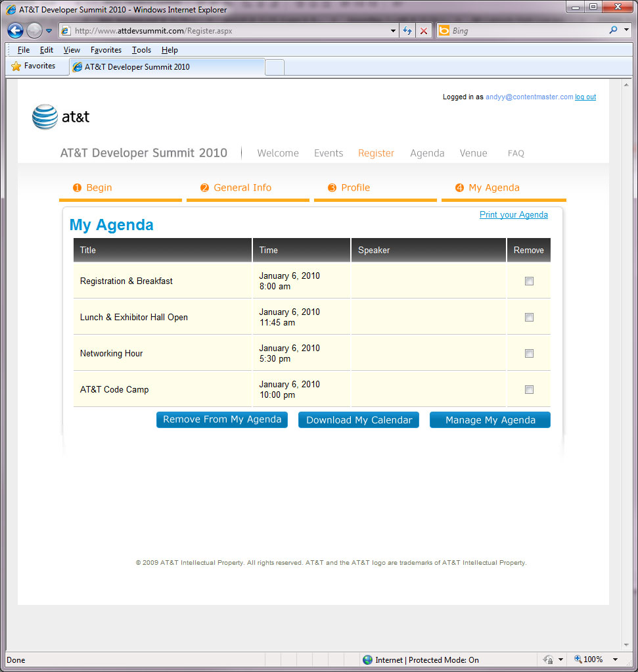Click the Time column header

pos(302,250)
